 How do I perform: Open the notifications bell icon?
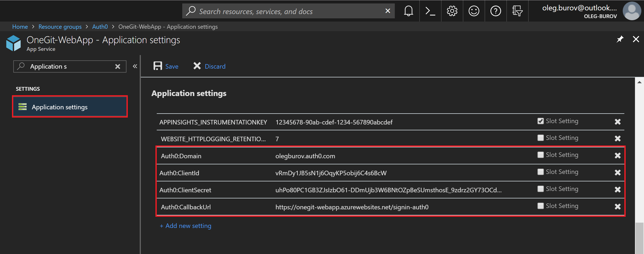point(408,11)
